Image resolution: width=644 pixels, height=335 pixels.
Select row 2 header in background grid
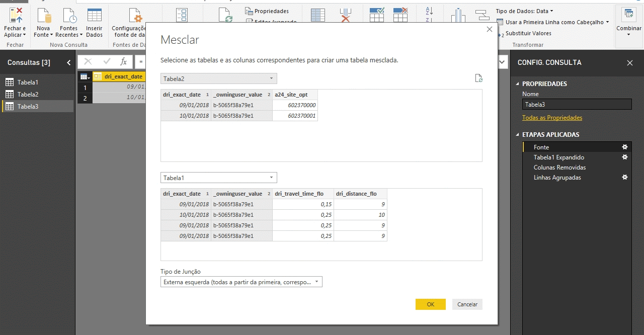(x=85, y=98)
